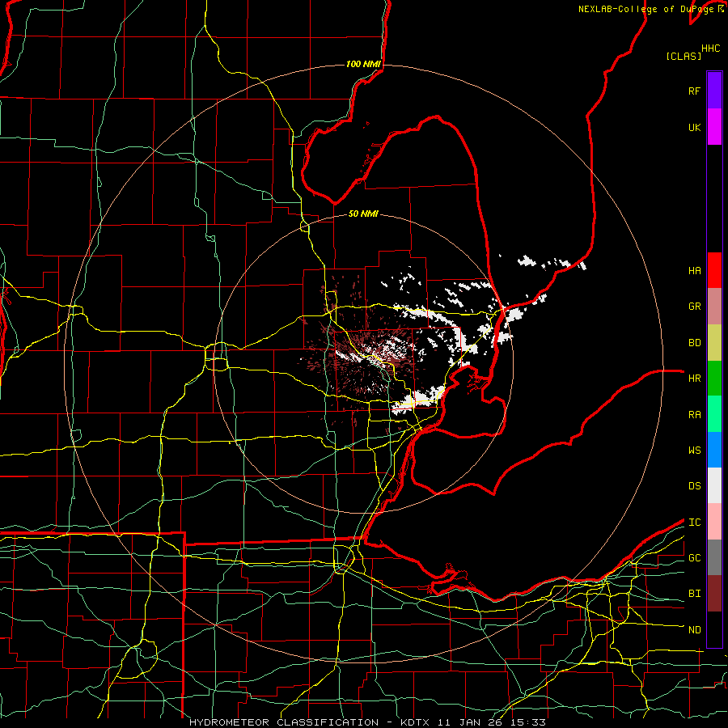Click the DS white legend swatch

click(x=714, y=485)
